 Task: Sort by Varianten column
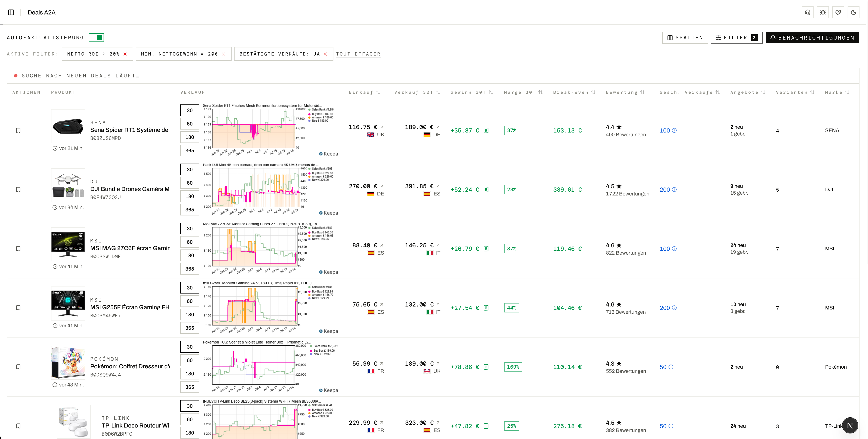point(795,92)
